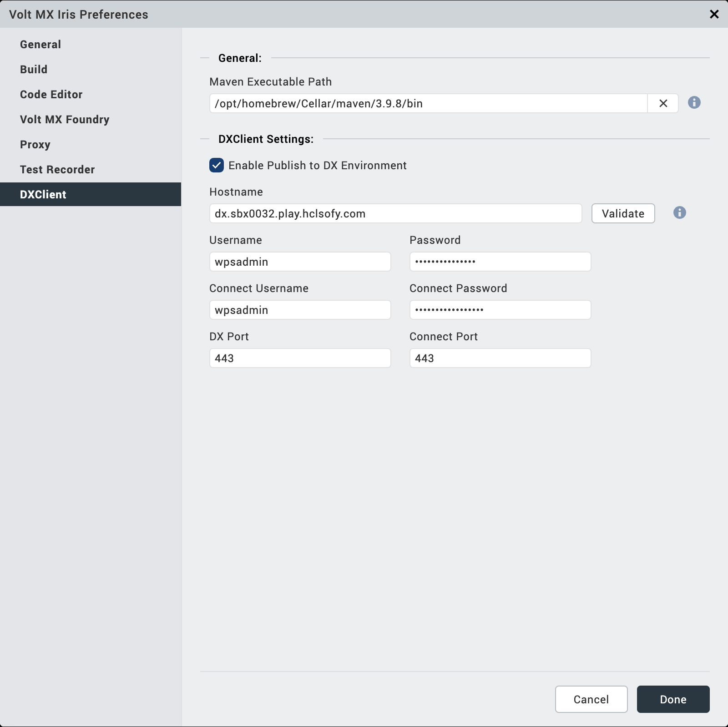
Task: Show info for Maven Executable Path
Action: [694, 102]
